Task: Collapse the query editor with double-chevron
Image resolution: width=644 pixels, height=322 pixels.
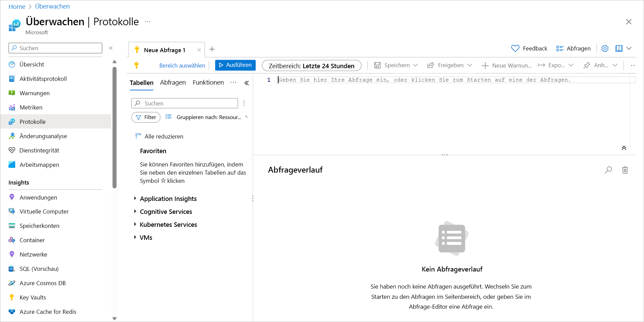Action: [624, 148]
